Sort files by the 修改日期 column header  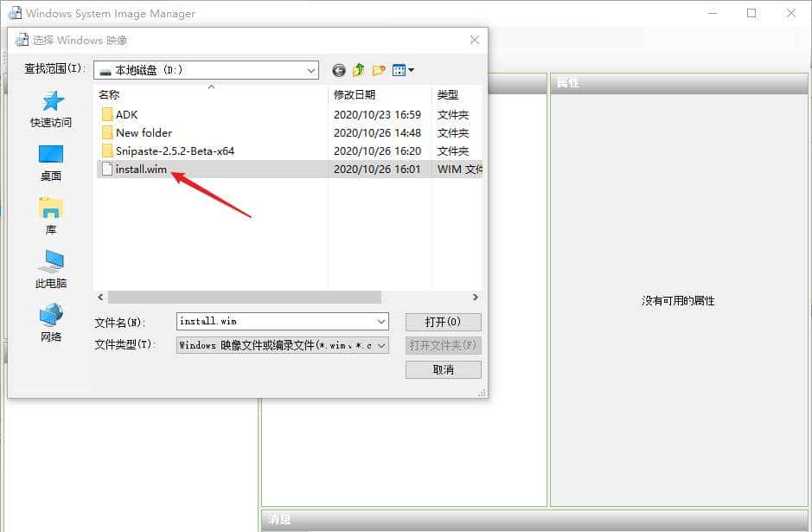click(x=355, y=95)
